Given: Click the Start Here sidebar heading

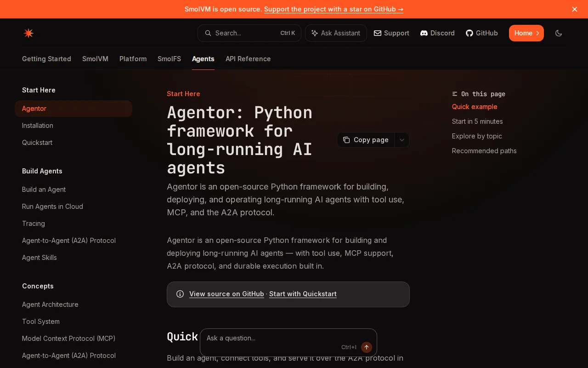Looking at the screenshot, I should [x=39, y=90].
